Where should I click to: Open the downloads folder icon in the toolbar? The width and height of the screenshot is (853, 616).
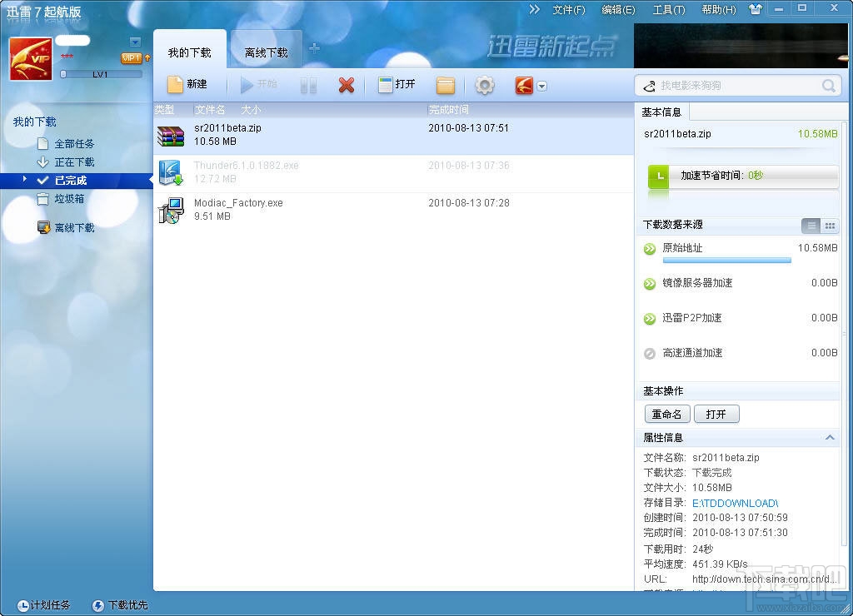point(445,83)
